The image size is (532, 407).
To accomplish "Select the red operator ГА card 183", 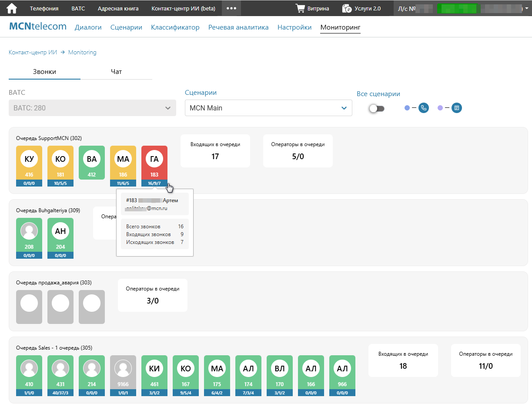I will 154,166.
